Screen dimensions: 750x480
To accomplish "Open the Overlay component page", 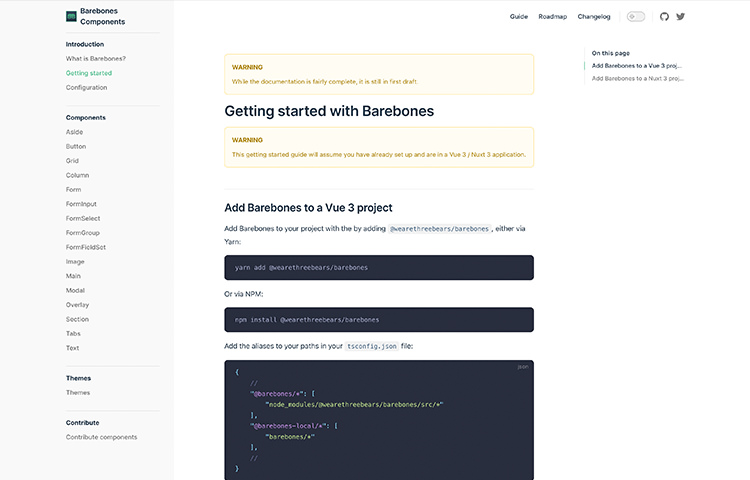I will click(77, 305).
